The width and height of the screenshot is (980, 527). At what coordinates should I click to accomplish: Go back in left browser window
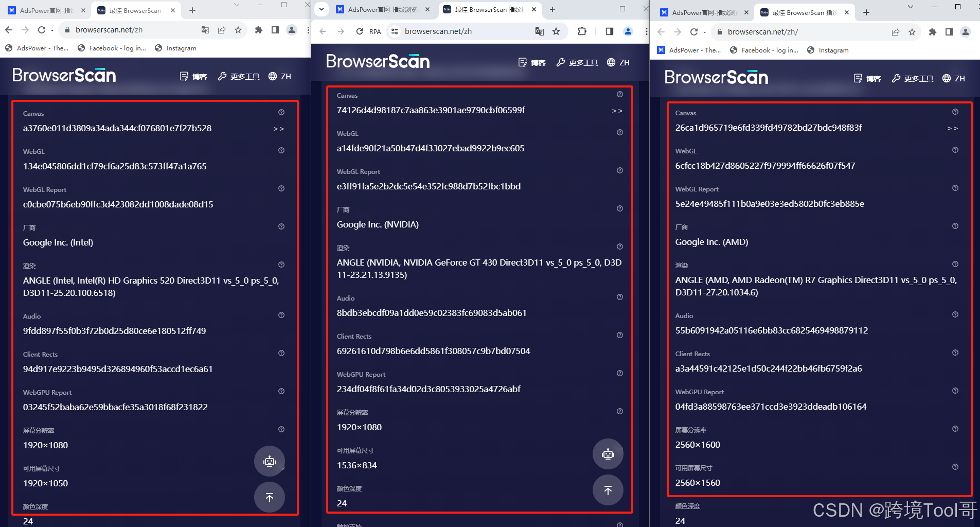pos(8,30)
